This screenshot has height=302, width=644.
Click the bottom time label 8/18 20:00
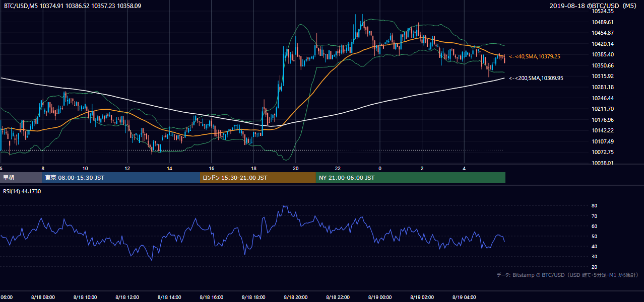point(295,297)
